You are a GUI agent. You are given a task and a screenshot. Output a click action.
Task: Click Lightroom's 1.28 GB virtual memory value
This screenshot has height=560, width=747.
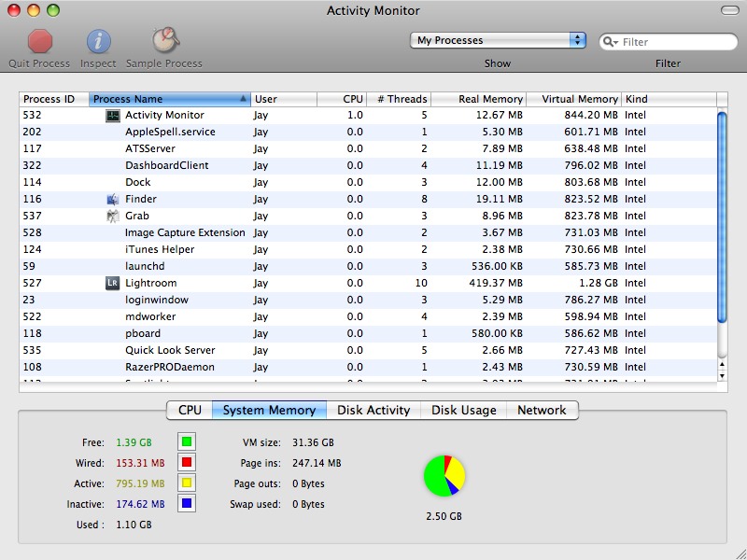click(599, 284)
